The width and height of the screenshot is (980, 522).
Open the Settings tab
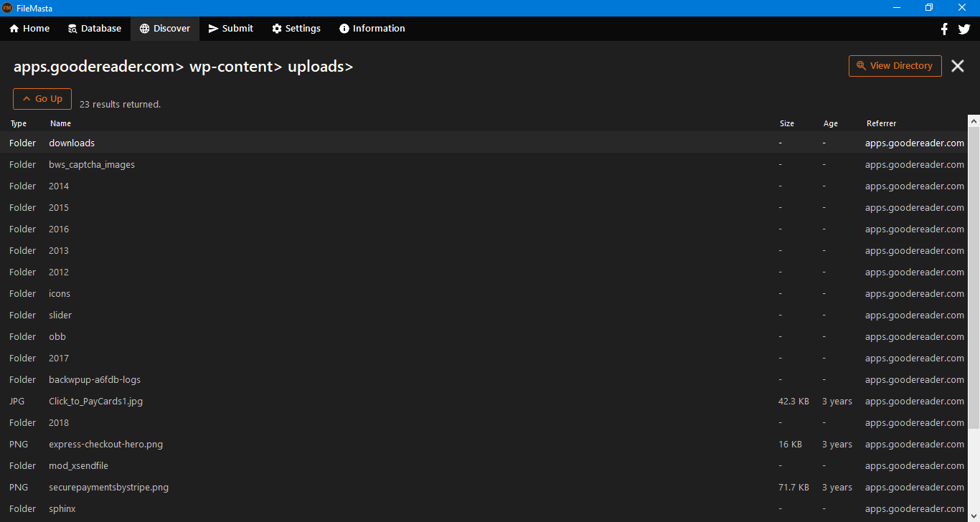(296, 29)
